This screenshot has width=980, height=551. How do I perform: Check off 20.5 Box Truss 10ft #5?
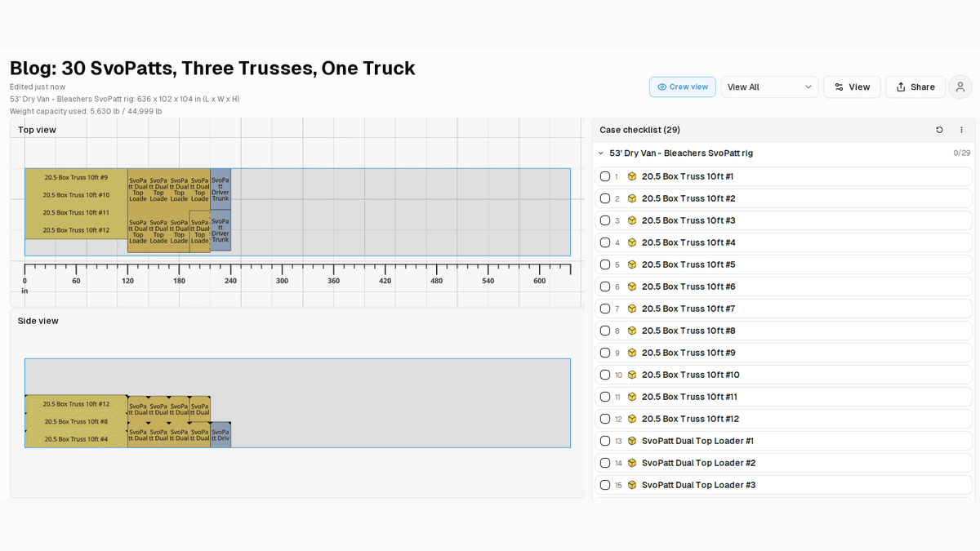[605, 264]
